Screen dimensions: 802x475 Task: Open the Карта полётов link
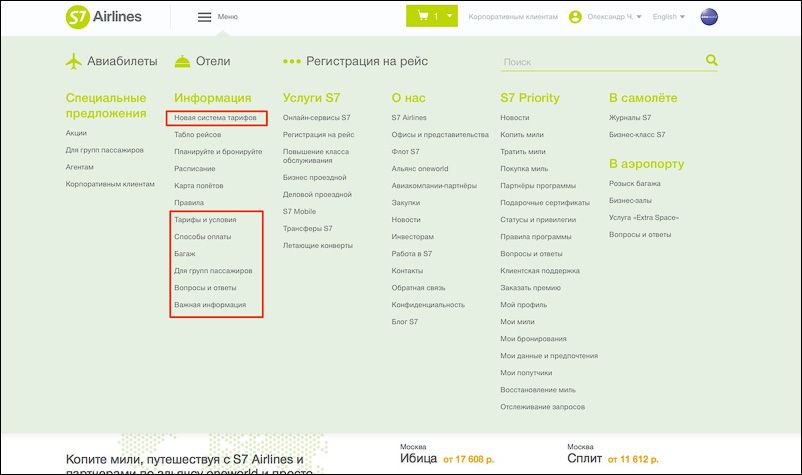coord(198,186)
